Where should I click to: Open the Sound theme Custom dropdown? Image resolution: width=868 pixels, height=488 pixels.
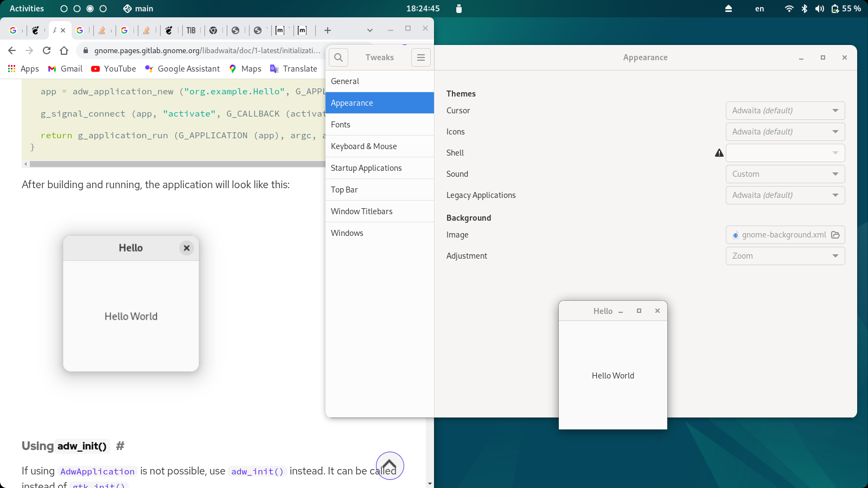click(785, 174)
